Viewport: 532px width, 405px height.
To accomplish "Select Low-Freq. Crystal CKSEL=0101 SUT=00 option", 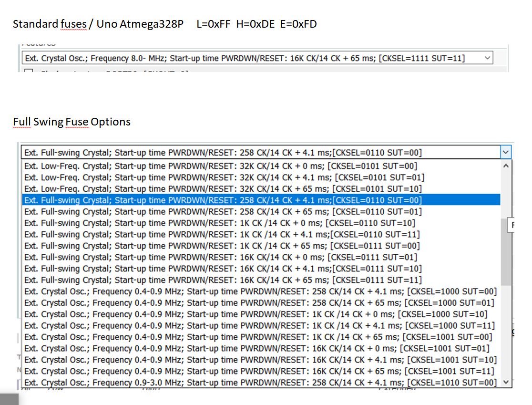I will [261, 166].
